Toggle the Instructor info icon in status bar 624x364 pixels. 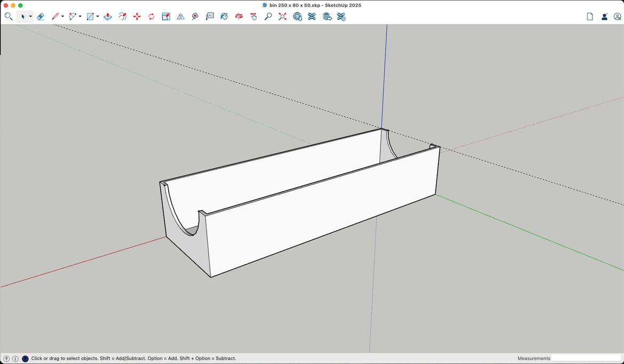pyautogui.click(x=15, y=359)
